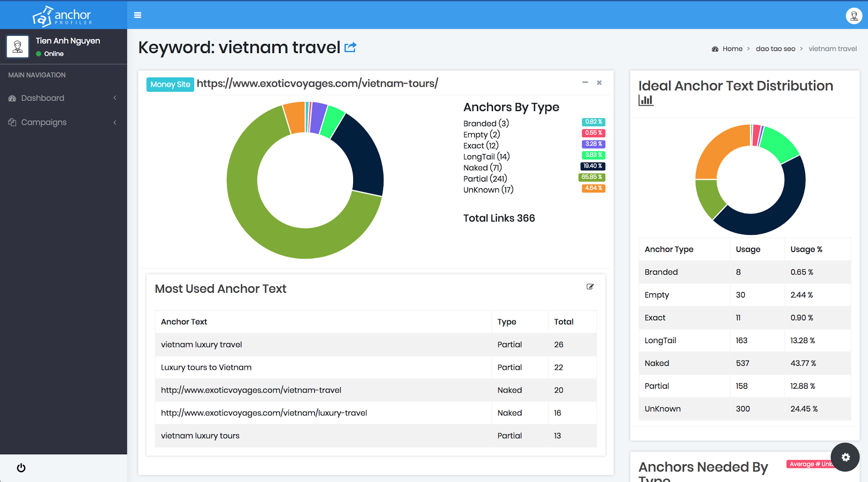Viewport: 868px width, 482px height.
Task: Expand the Campaigns menu chevron
Action: pyautogui.click(x=115, y=123)
